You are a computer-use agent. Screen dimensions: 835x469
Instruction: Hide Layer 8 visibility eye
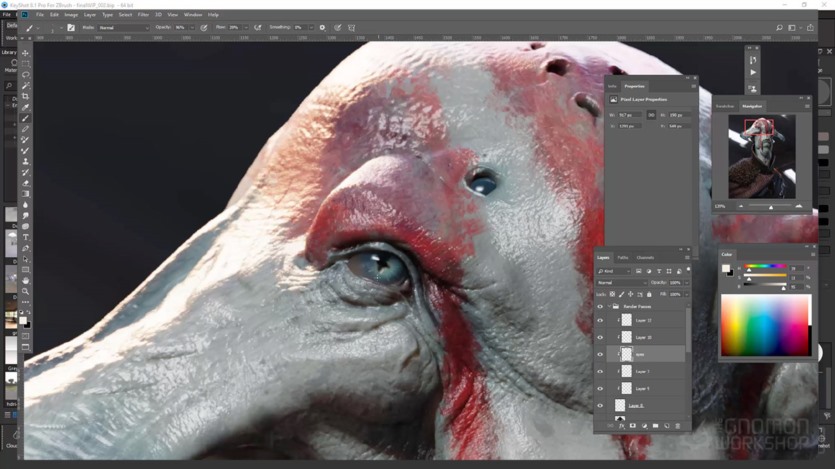click(x=600, y=406)
